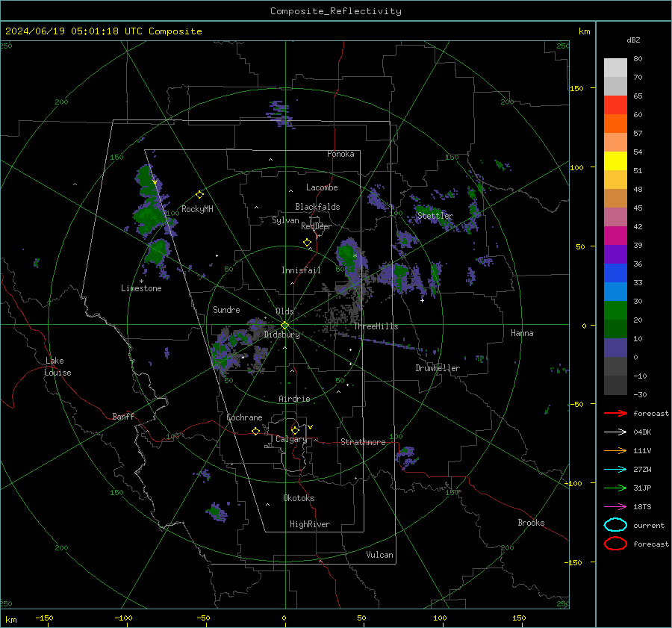The height and width of the screenshot is (628, 672).
Task: Click the cyan current ellipse icon
Action: pyautogui.click(x=615, y=525)
